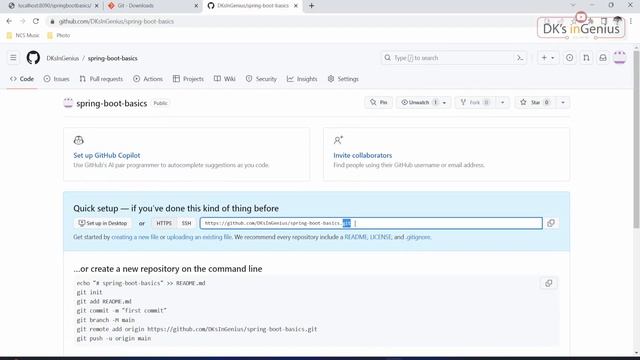Switch to the Code tab

(x=22, y=79)
